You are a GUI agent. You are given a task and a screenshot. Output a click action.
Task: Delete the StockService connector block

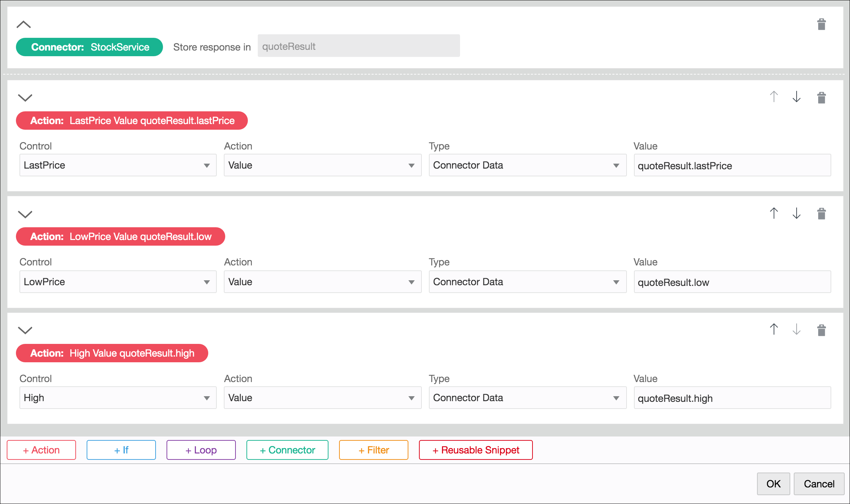tap(821, 25)
